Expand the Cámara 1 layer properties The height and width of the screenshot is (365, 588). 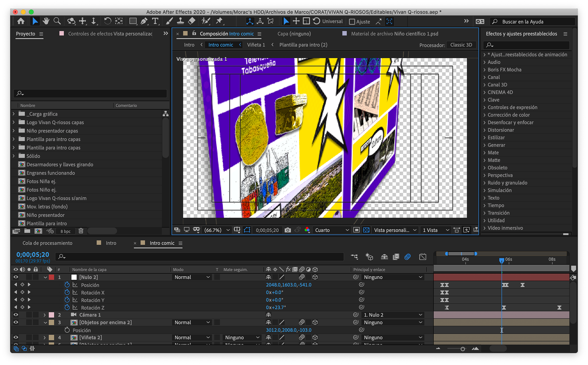point(45,315)
